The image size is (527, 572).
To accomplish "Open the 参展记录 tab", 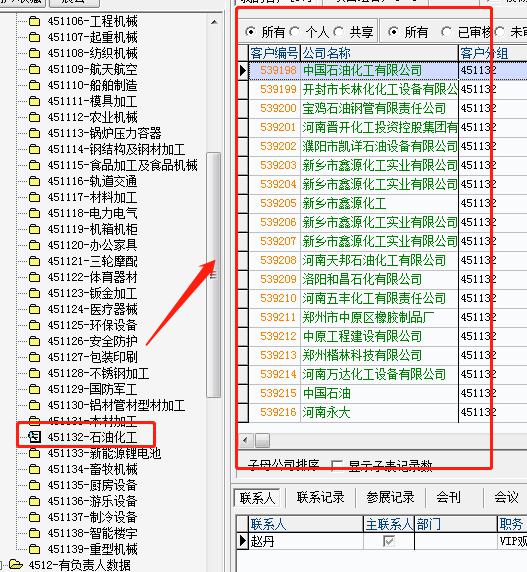I will coord(391,498).
